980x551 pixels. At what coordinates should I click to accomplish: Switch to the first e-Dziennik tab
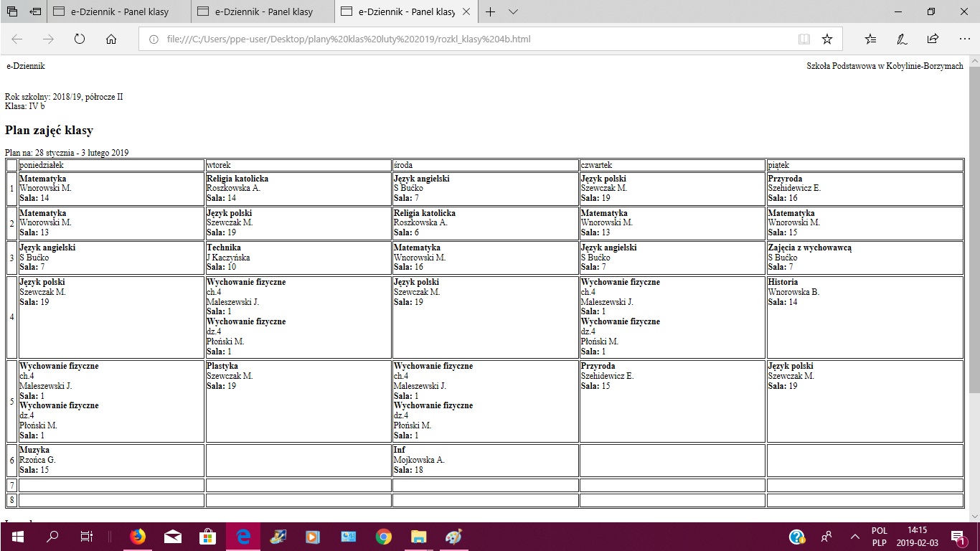(x=119, y=11)
